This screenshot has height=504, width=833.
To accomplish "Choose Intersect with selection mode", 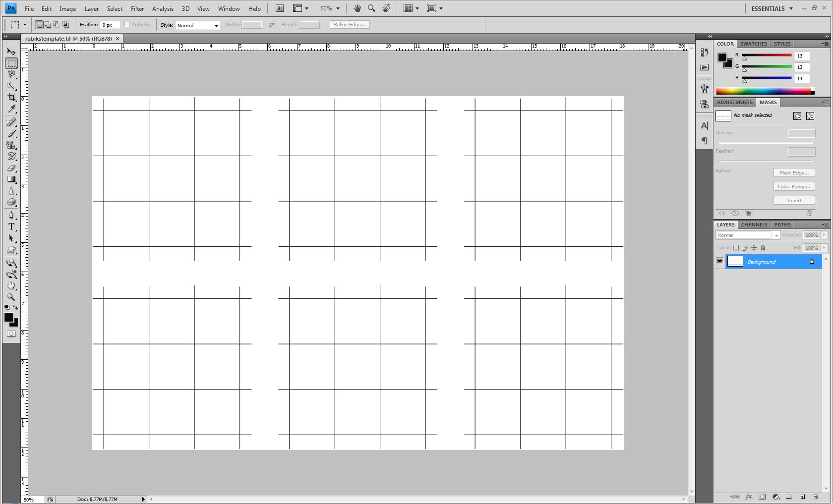I will pyautogui.click(x=65, y=25).
